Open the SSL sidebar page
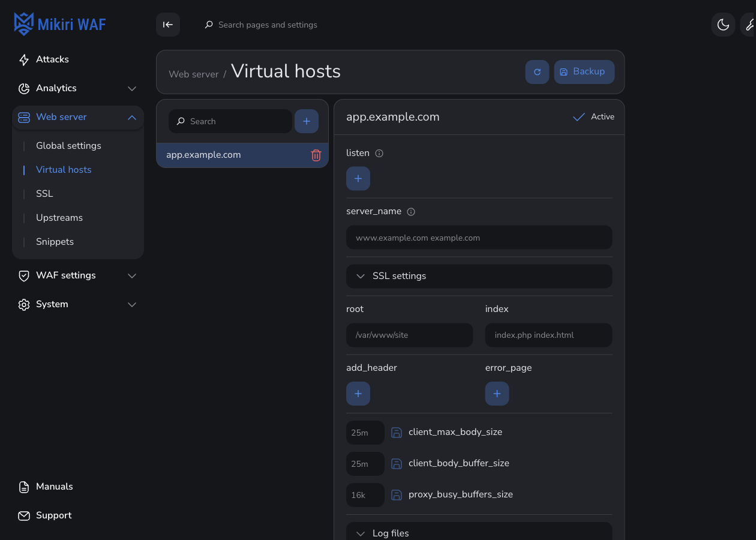The height and width of the screenshot is (540, 756). click(44, 194)
